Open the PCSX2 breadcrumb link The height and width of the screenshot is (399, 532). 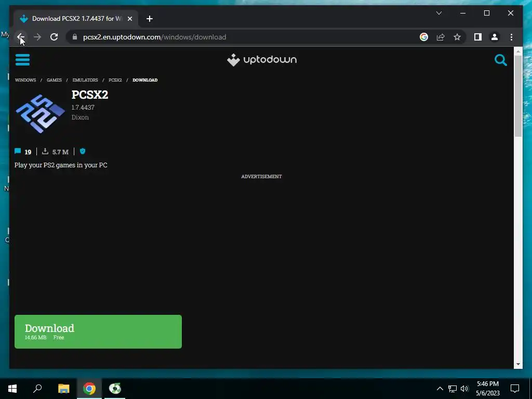pos(115,80)
